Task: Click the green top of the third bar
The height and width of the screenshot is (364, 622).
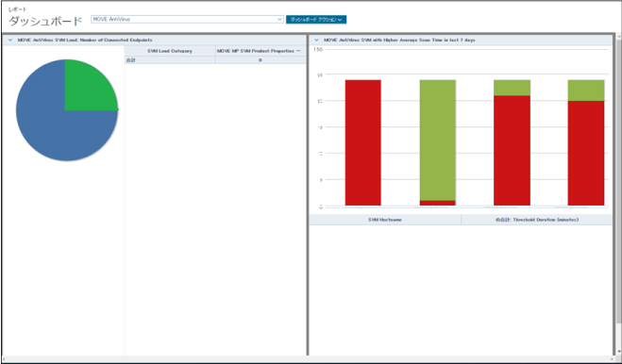Action: click(x=512, y=88)
